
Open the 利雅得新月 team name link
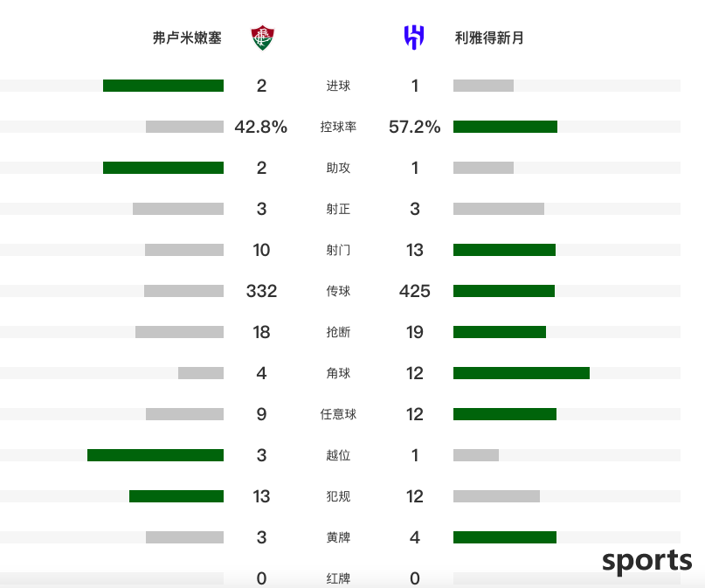click(489, 38)
